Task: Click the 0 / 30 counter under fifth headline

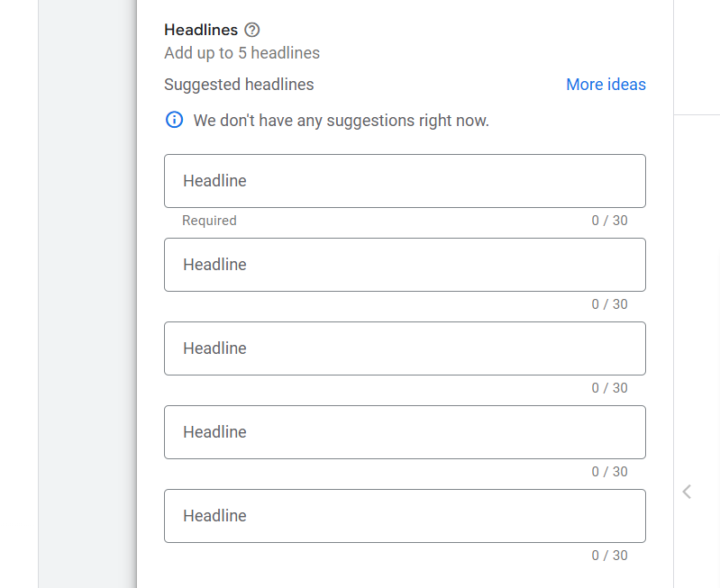Action: point(609,556)
